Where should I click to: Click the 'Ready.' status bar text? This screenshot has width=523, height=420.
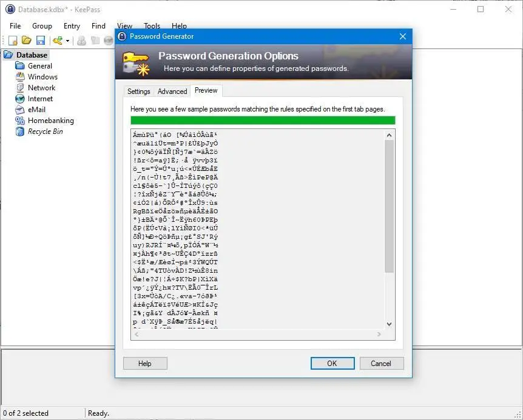point(98,413)
